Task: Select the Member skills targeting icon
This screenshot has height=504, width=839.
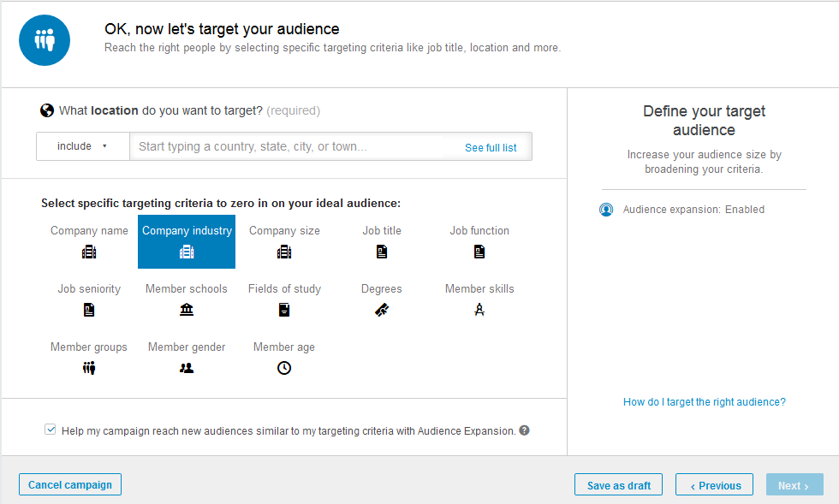Action: point(479,309)
